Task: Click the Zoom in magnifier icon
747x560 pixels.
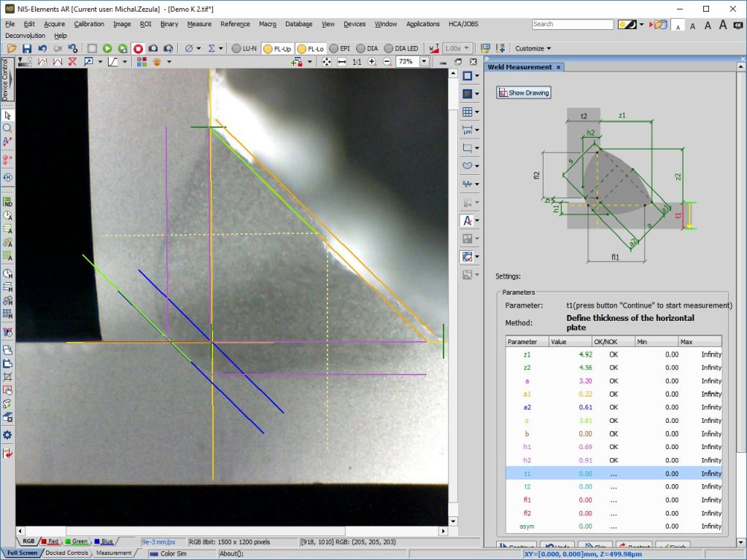Action: pos(372,62)
